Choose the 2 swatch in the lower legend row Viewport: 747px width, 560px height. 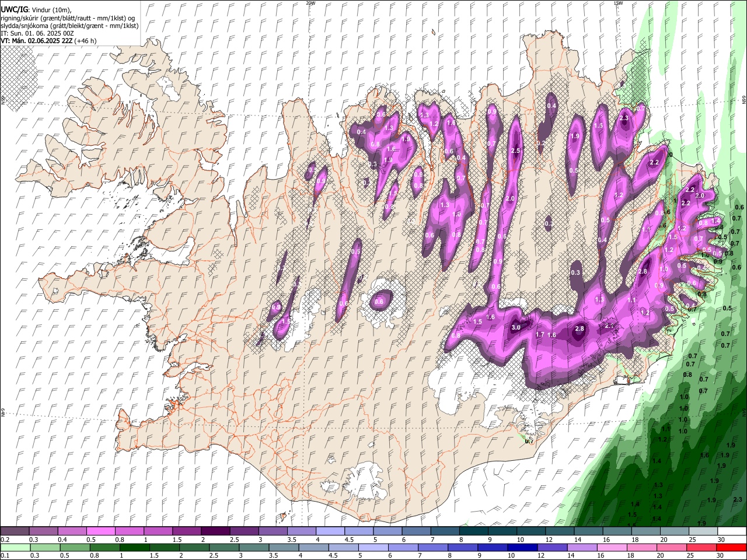click(194, 548)
